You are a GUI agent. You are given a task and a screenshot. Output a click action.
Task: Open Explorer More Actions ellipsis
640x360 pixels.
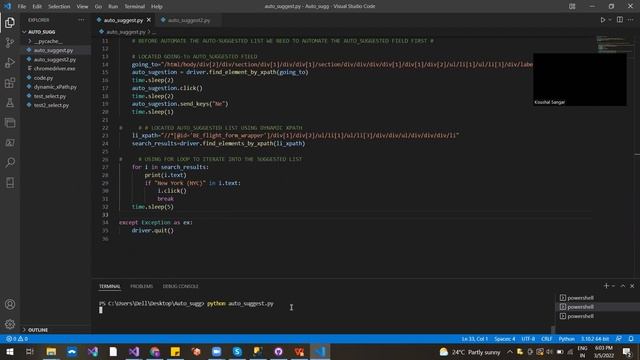tap(81, 20)
